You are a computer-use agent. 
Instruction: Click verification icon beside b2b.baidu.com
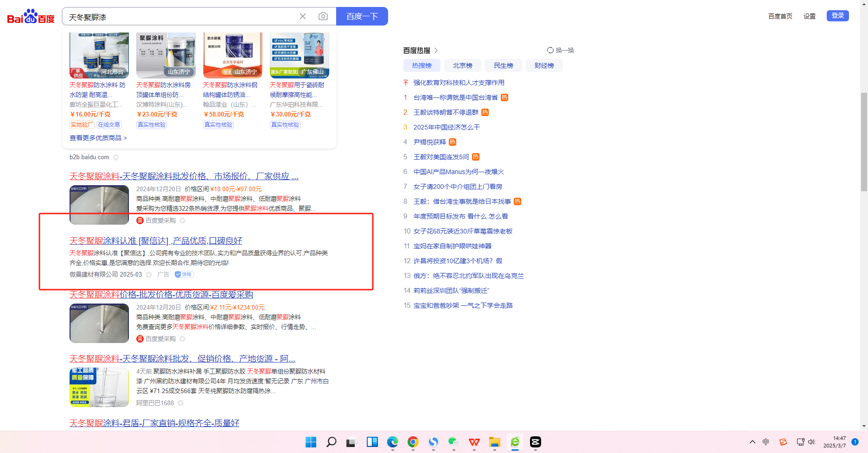coord(116,157)
